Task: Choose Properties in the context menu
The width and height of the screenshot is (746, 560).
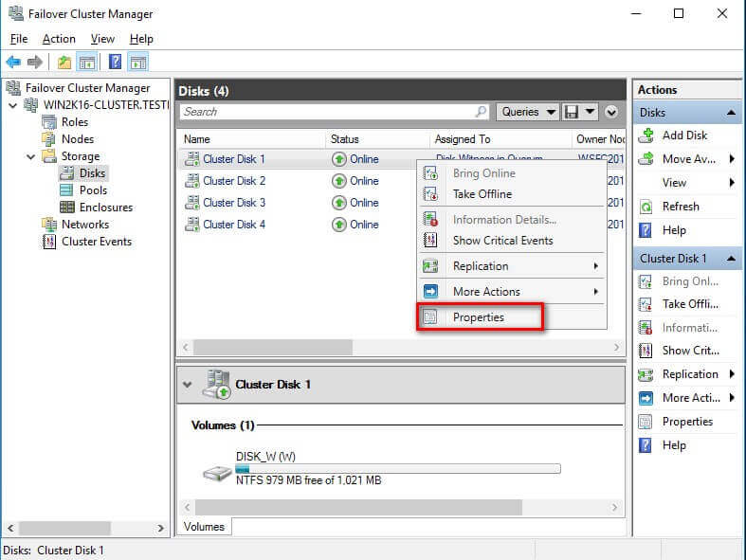Action: [x=479, y=317]
